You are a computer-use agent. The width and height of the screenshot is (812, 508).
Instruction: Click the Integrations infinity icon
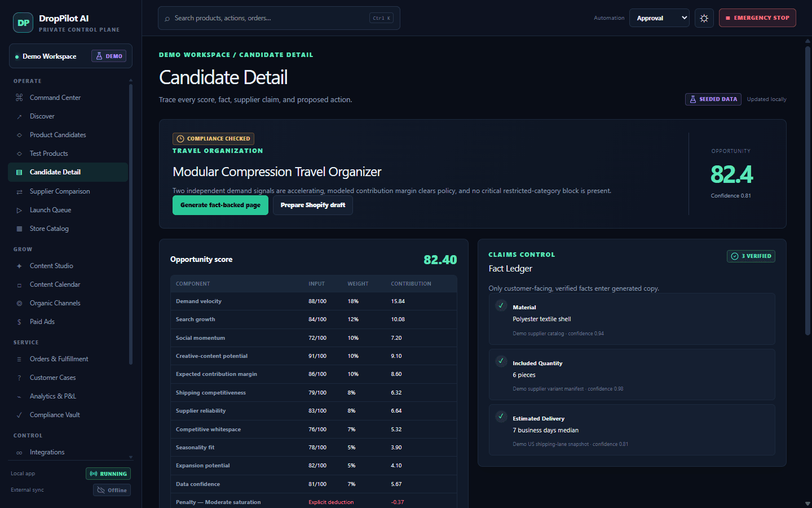point(19,452)
